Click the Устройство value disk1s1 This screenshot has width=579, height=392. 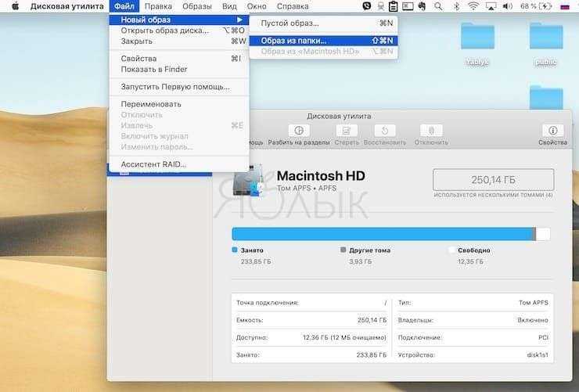click(538, 354)
